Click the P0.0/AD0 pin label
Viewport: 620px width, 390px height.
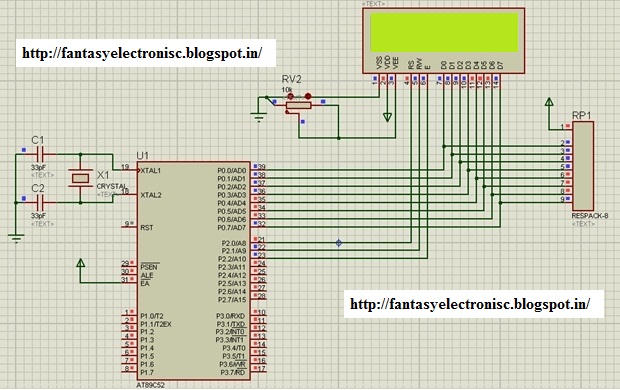pos(232,170)
